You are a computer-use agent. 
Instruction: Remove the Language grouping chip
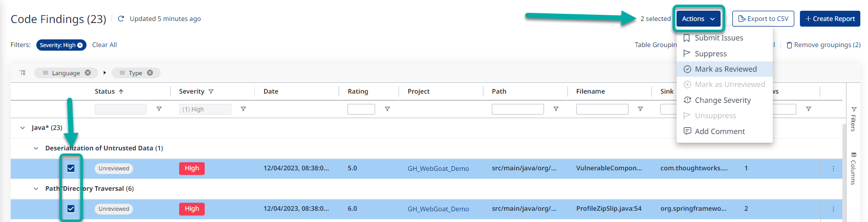88,73
